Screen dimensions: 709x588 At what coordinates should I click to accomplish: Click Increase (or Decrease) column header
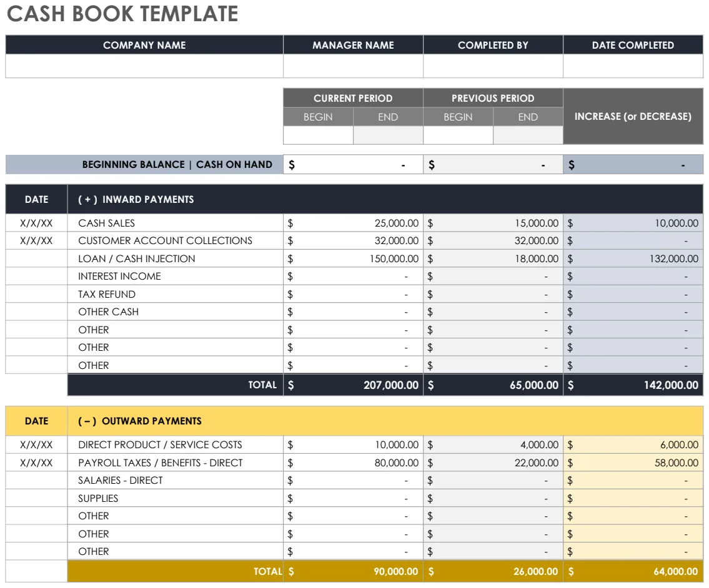[633, 116]
